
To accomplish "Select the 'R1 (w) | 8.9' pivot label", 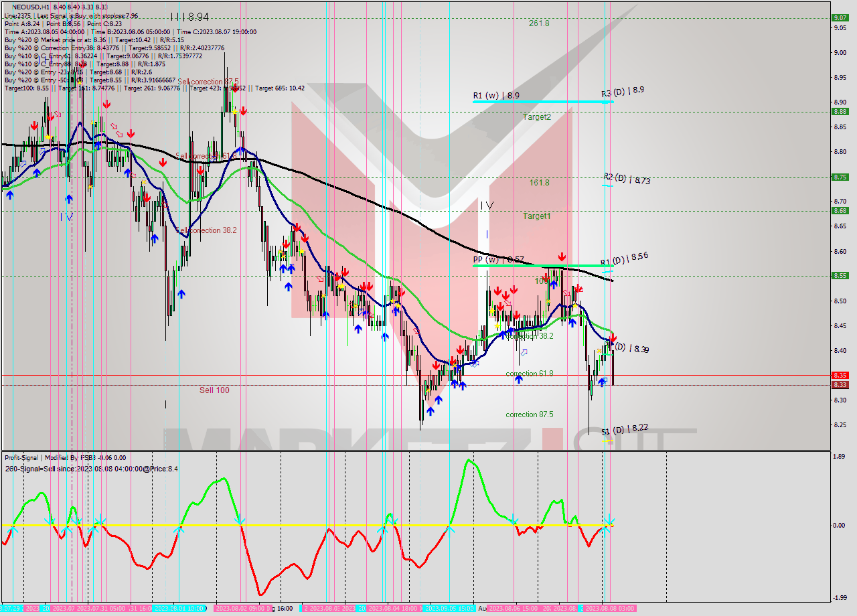I will click(x=496, y=96).
